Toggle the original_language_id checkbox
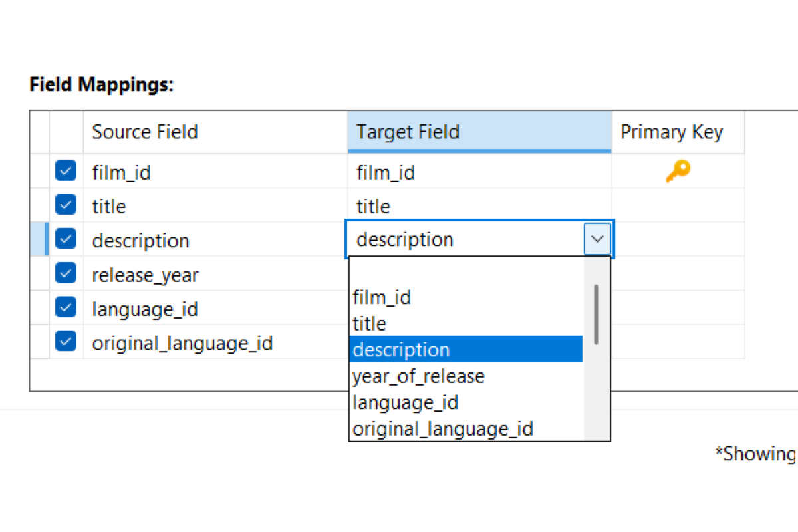The height and width of the screenshot is (532, 798). pyautogui.click(x=65, y=342)
